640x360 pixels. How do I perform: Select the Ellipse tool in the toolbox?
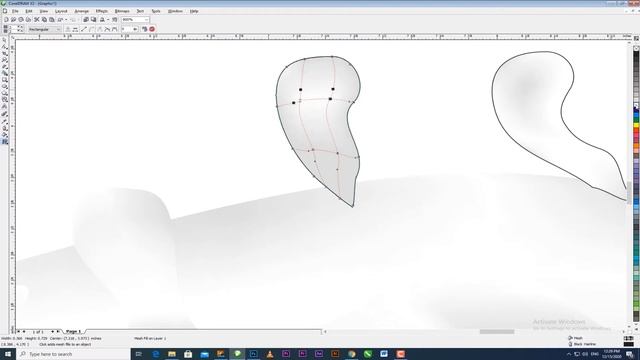pos(4,87)
